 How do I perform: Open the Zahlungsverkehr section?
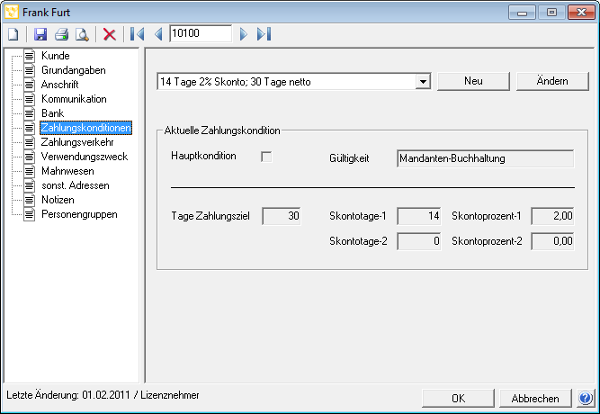[x=77, y=142]
